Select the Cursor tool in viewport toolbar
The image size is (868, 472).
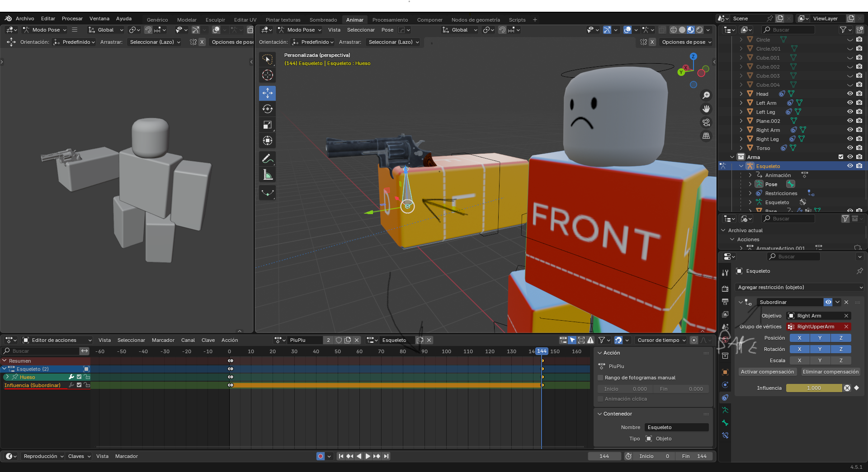pyautogui.click(x=268, y=75)
